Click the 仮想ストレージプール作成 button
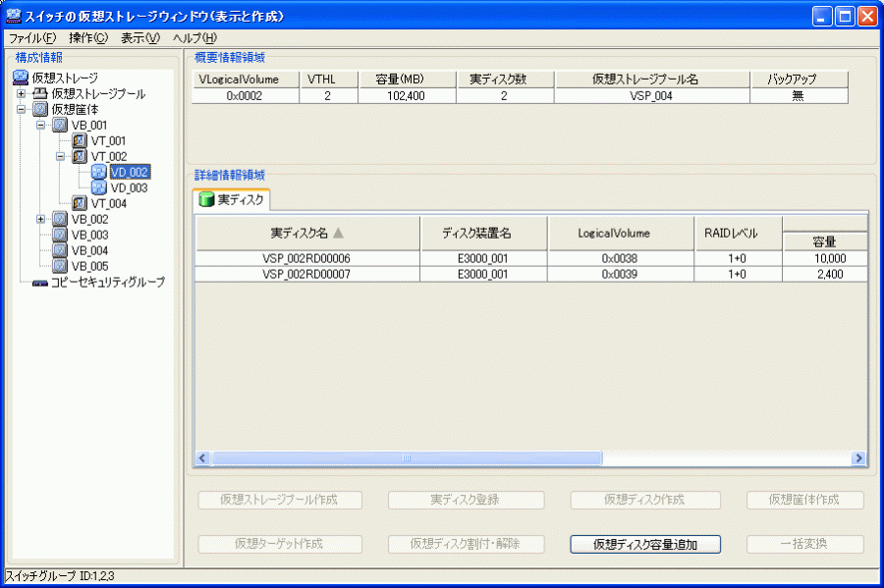The width and height of the screenshot is (884, 588). [x=280, y=500]
